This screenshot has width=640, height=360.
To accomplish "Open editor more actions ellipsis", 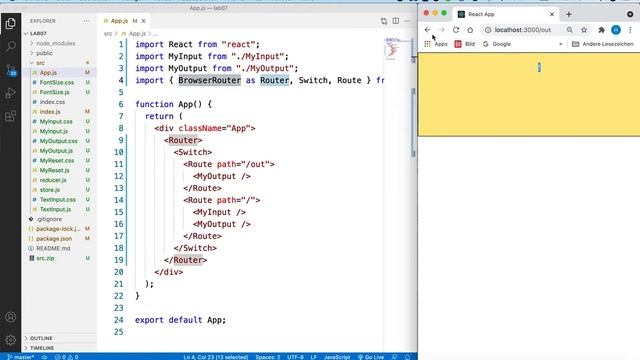I will 407,21.
